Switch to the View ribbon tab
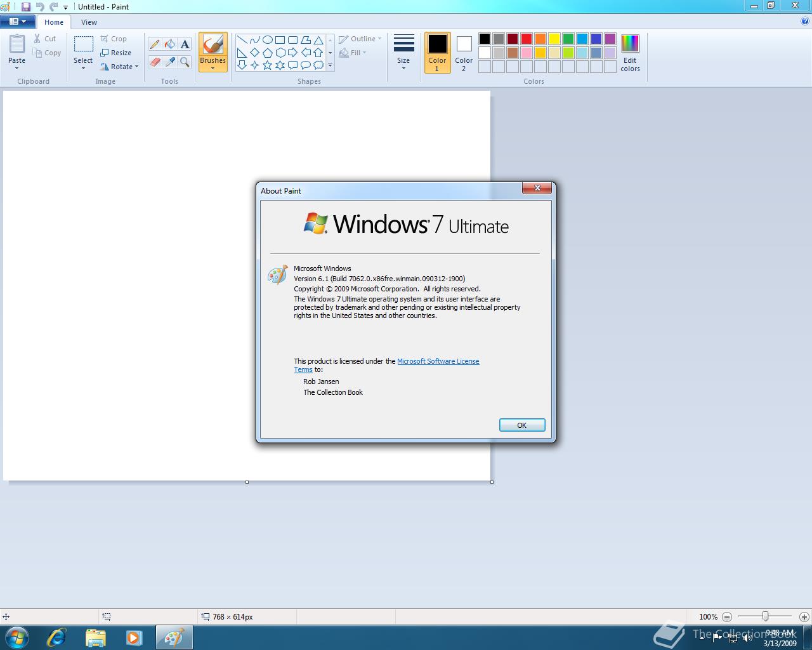This screenshot has height=650, width=812. [89, 22]
